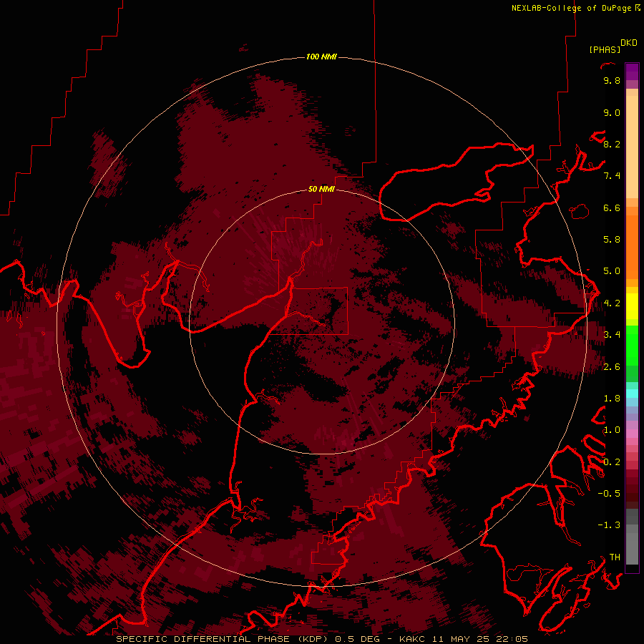Click the 9.0 value on the scale
644x644 pixels.
click(612, 112)
